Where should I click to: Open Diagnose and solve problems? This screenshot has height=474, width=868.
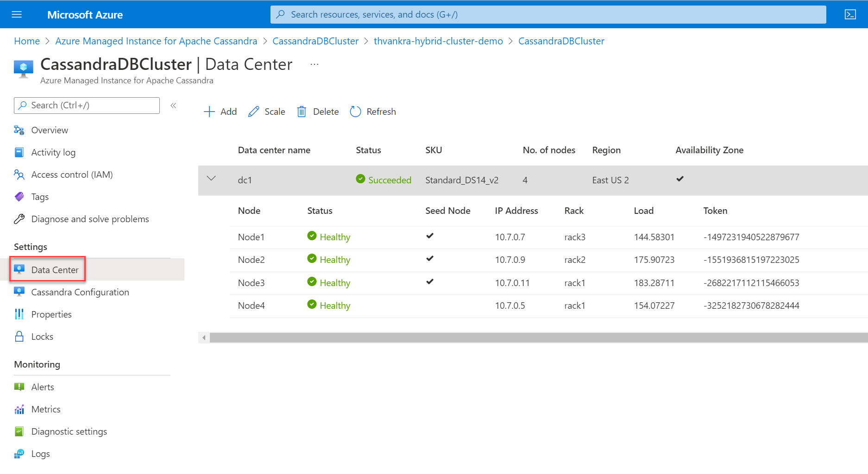(90, 219)
